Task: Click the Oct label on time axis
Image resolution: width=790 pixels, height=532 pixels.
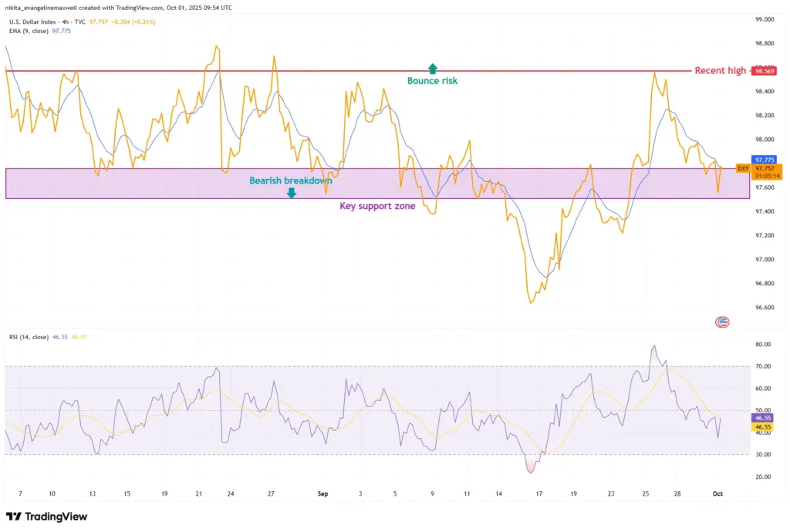Action: click(x=718, y=493)
